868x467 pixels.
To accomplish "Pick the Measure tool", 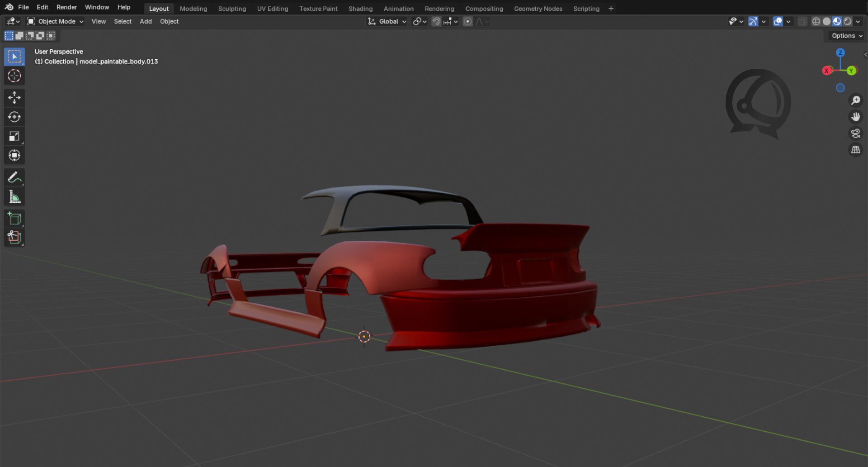I will click(x=14, y=196).
